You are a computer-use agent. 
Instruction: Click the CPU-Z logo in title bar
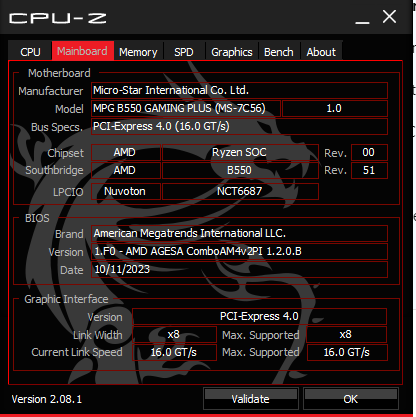click(57, 18)
